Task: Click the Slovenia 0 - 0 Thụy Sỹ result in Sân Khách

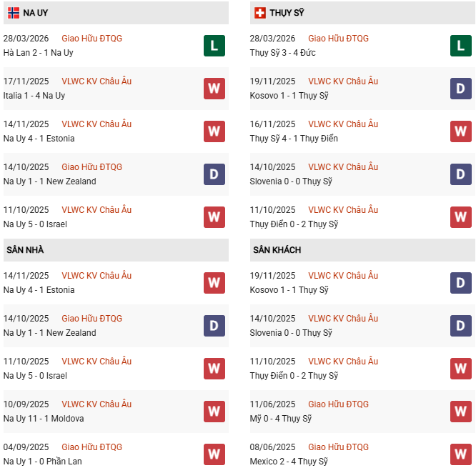Action: point(291,333)
